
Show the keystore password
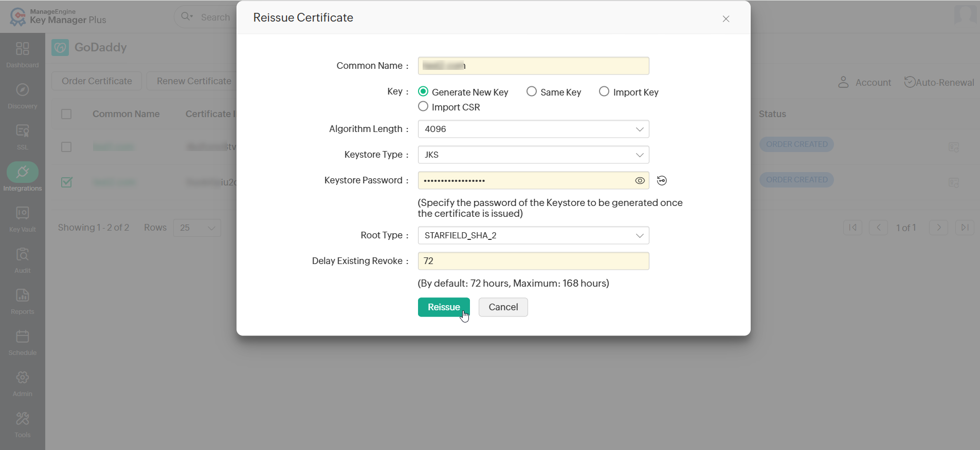(640, 181)
